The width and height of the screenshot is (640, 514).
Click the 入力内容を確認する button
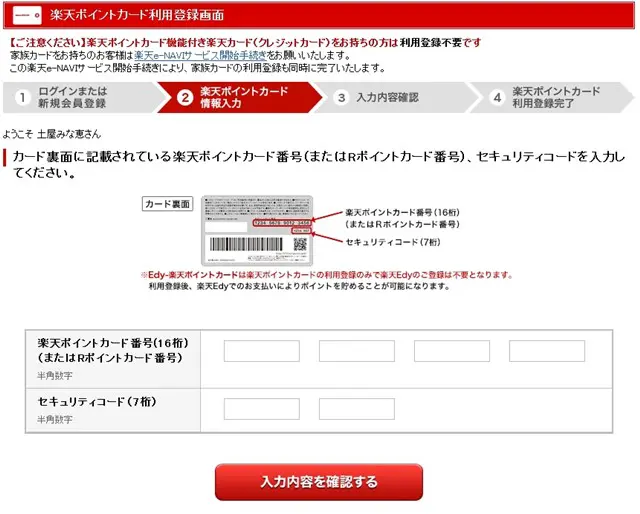click(x=319, y=482)
